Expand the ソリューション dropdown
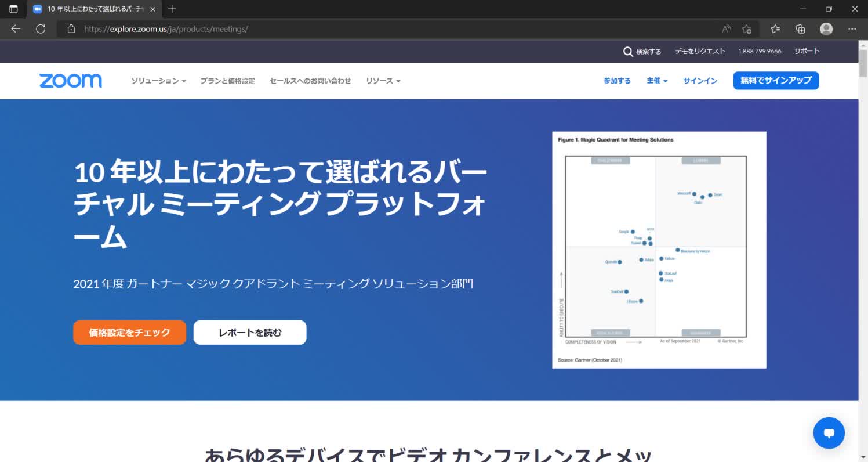This screenshot has height=462, width=868. pyautogui.click(x=158, y=81)
